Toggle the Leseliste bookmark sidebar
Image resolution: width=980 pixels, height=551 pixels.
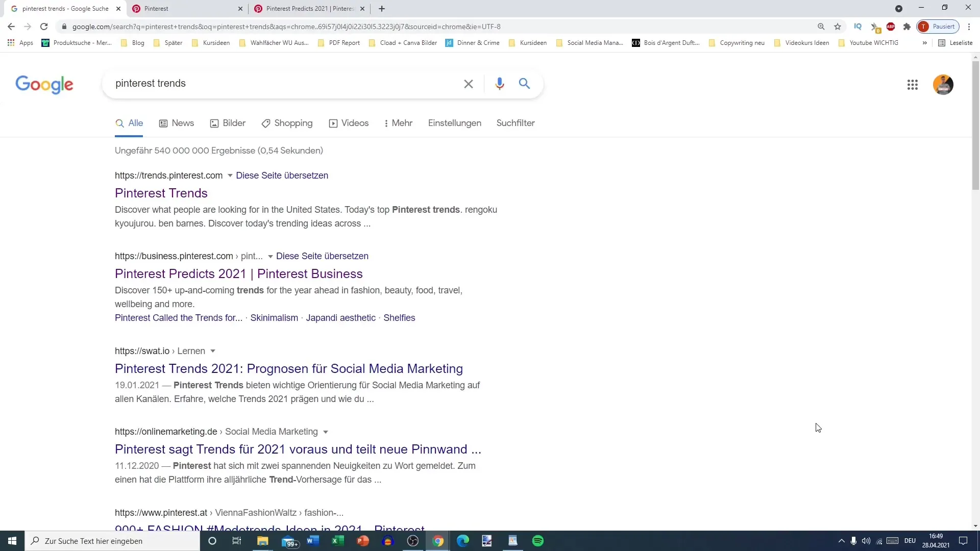click(957, 42)
